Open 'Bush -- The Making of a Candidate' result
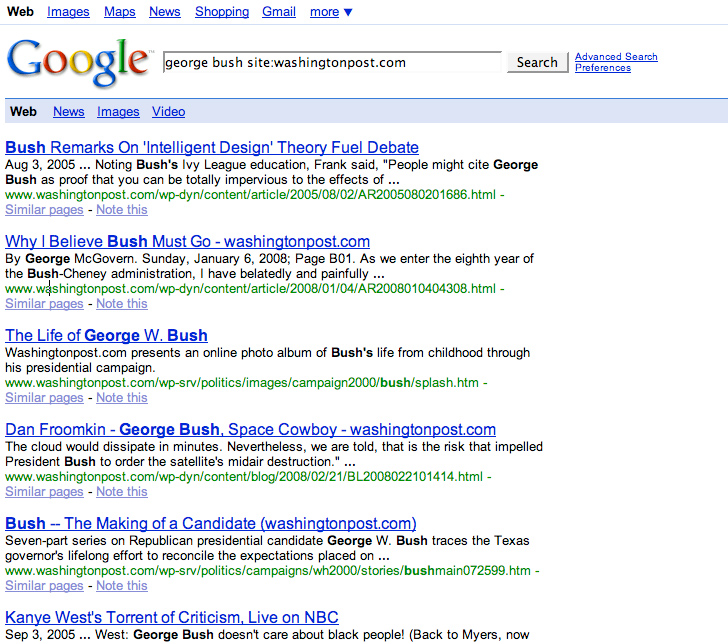Screen dimensions: 728x644 [x=211, y=523]
